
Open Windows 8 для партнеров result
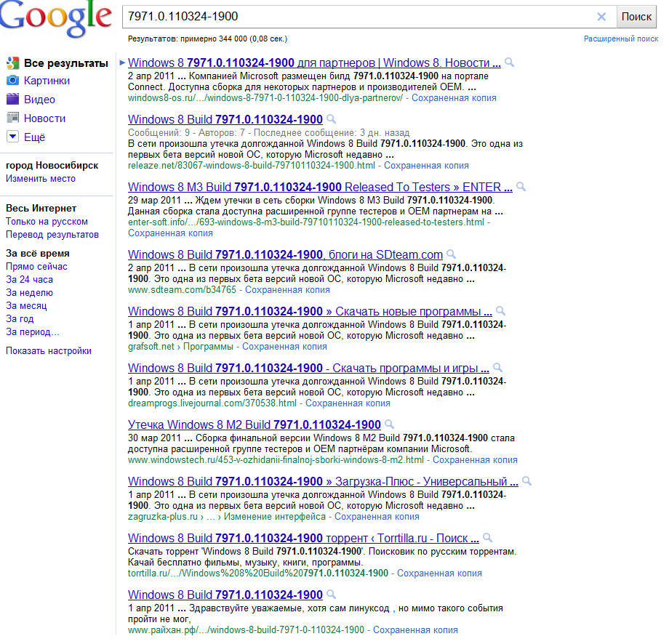(x=314, y=63)
